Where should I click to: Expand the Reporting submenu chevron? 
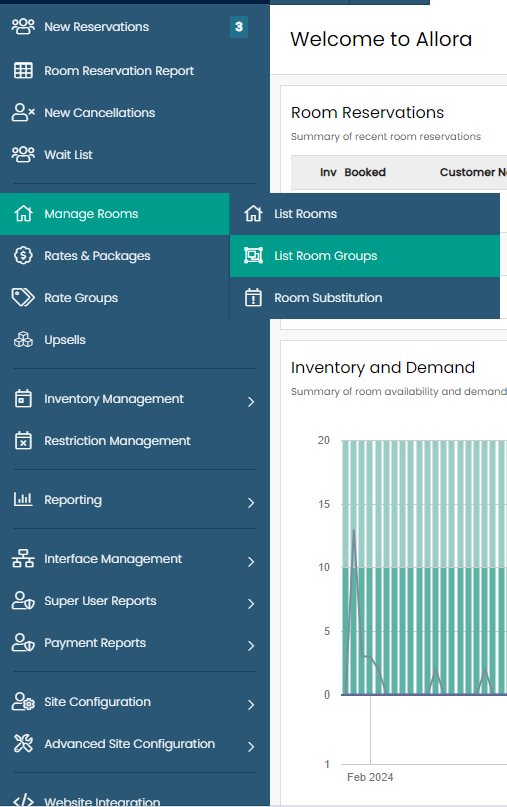point(251,502)
